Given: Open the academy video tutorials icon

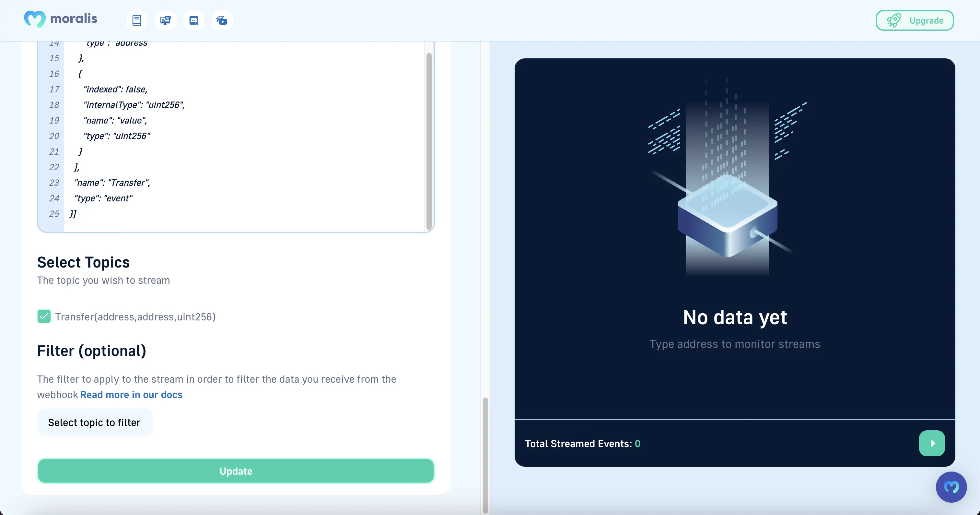Looking at the screenshot, I should (222, 20).
